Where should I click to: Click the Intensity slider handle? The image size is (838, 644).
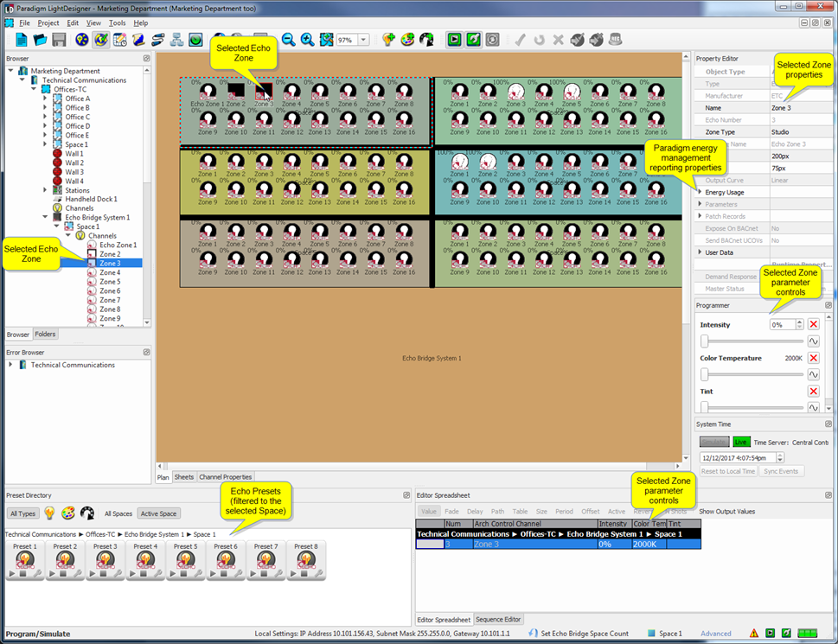tap(705, 341)
